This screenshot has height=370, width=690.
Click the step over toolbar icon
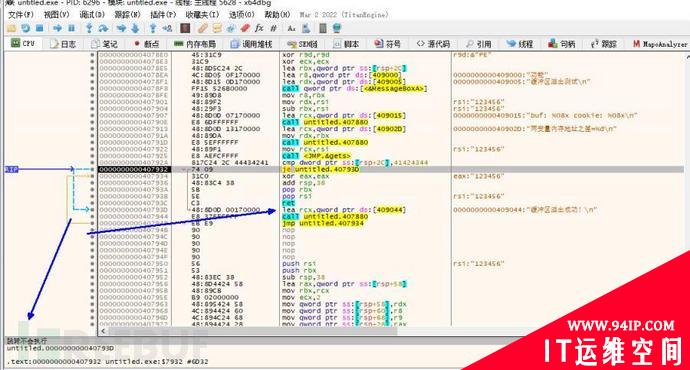coord(103,29)
